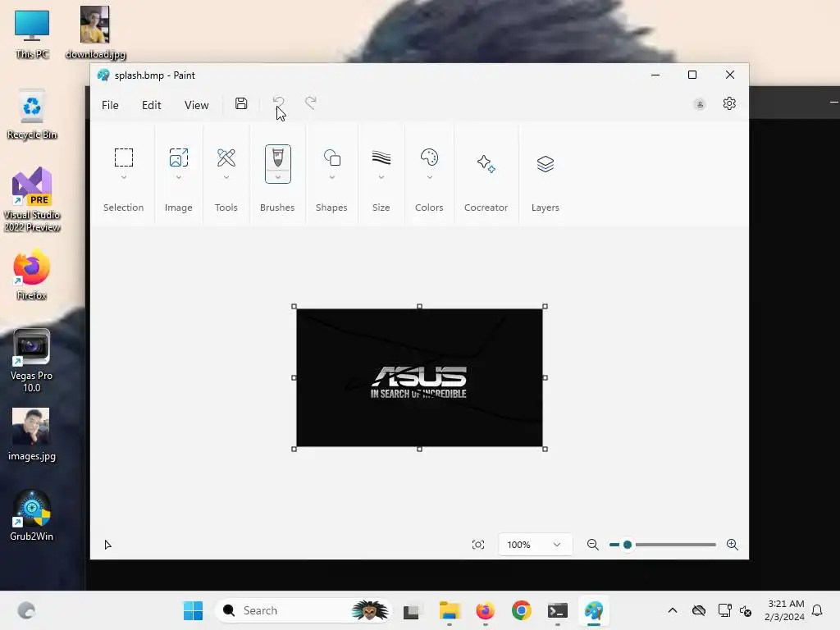Save the image with the floppy disk icon
The height and width of the screenshot is (630, 840).
241,103
